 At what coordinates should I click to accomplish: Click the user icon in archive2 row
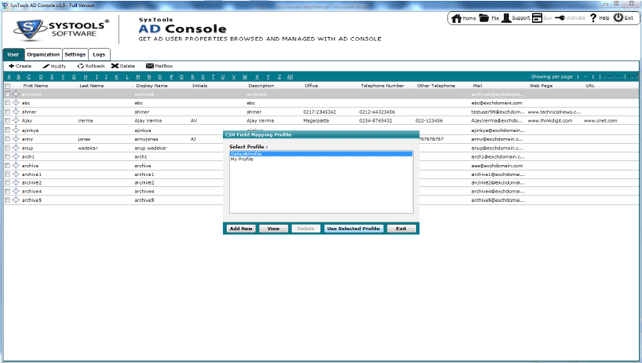[x=16, y=183]
